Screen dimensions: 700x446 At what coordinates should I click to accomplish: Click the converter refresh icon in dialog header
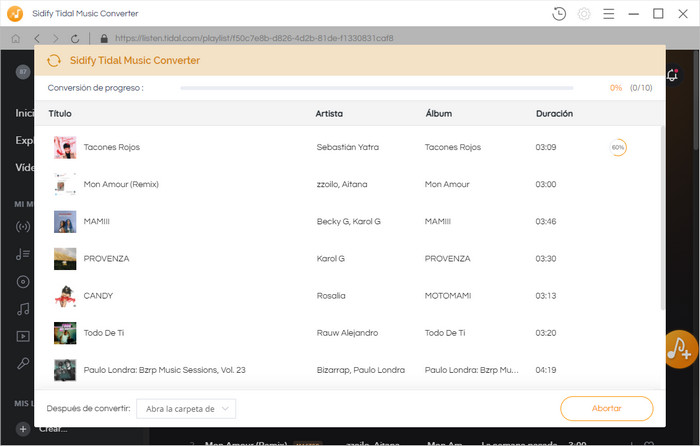click(54, 60)
